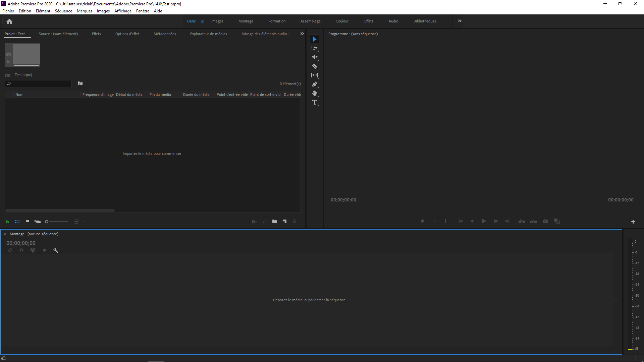Switch Project panel to icon view
Image resolution: width=644 pixels, height=362 pixels.
28,222
